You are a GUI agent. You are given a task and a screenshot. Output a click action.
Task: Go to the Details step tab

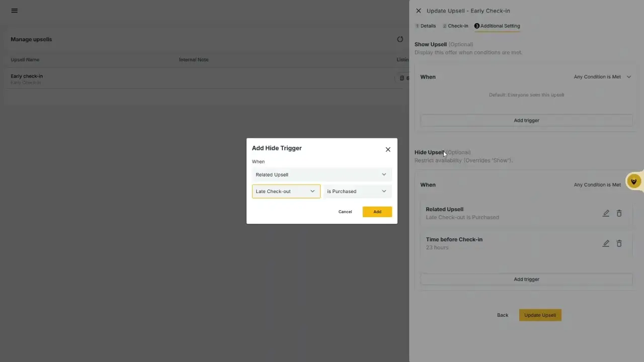426,26
